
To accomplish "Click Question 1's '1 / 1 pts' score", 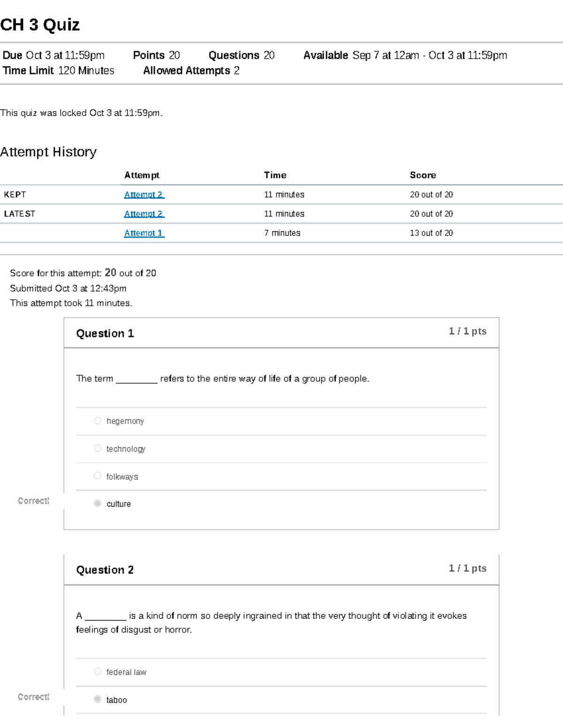I will point(467,331).
